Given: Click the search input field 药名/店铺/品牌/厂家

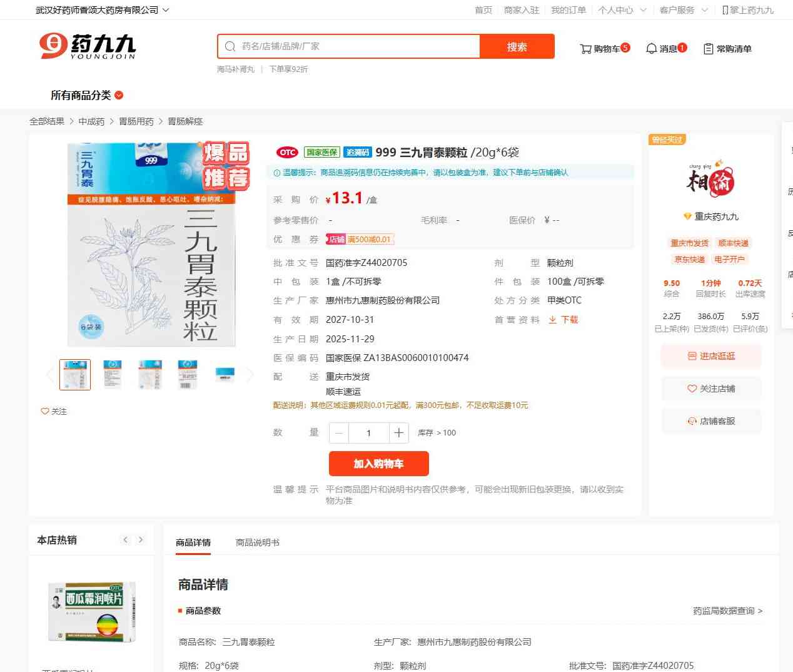Looking at the screenshot, I should point(356,46).
